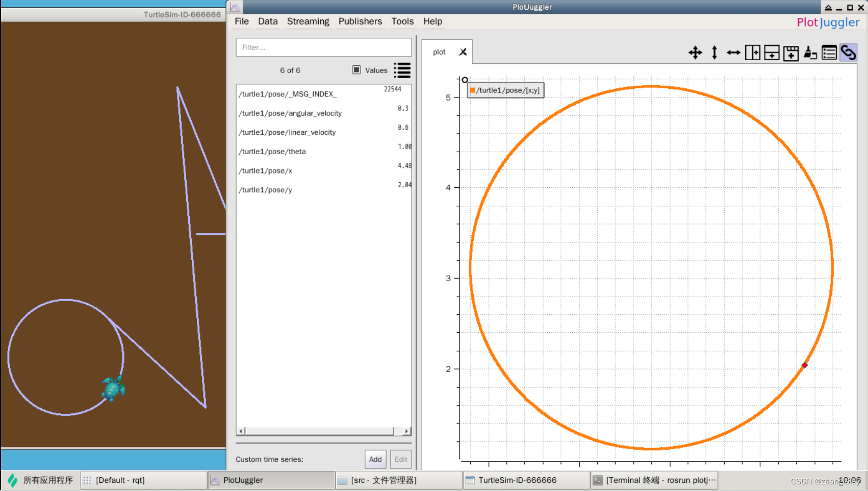Click the Filter input field

pos(324,47)
